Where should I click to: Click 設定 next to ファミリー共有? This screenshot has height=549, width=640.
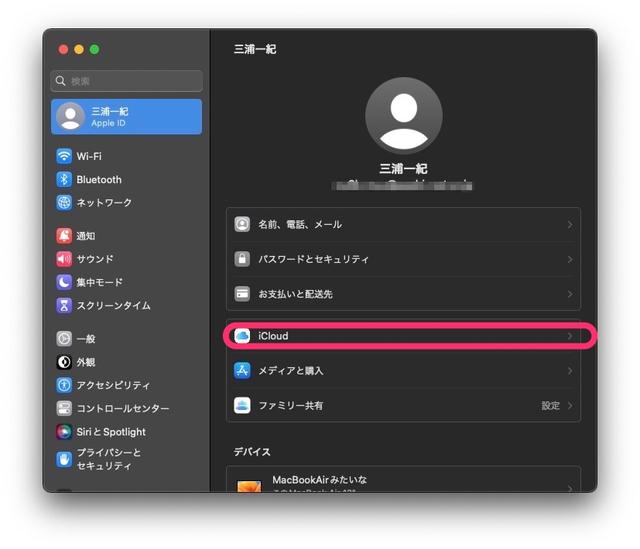[550, 406]
